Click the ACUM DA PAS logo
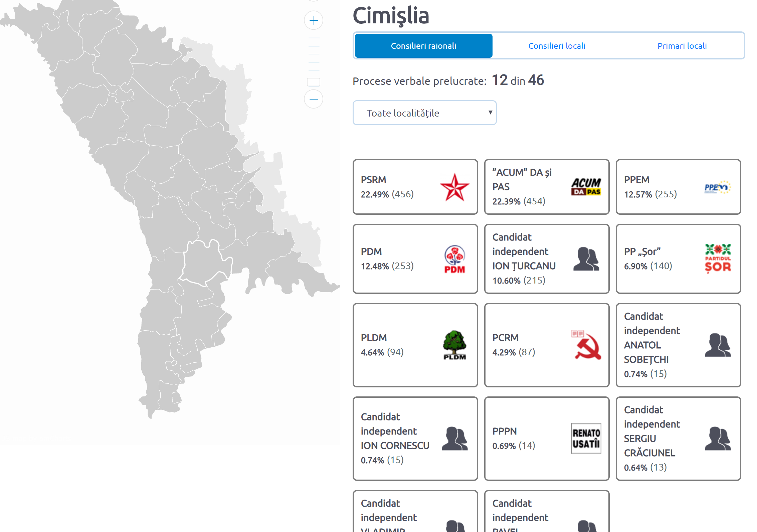The image size is (757, 532). (586, 187)
